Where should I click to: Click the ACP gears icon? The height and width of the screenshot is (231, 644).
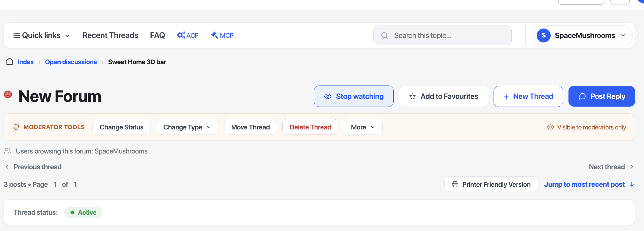pos(181,35)
